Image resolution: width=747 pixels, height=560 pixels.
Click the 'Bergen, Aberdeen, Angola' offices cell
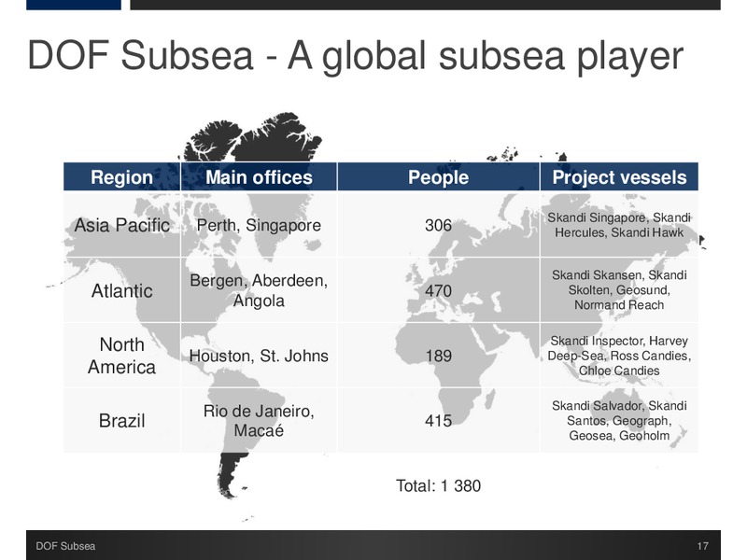[x=259, y=290]
